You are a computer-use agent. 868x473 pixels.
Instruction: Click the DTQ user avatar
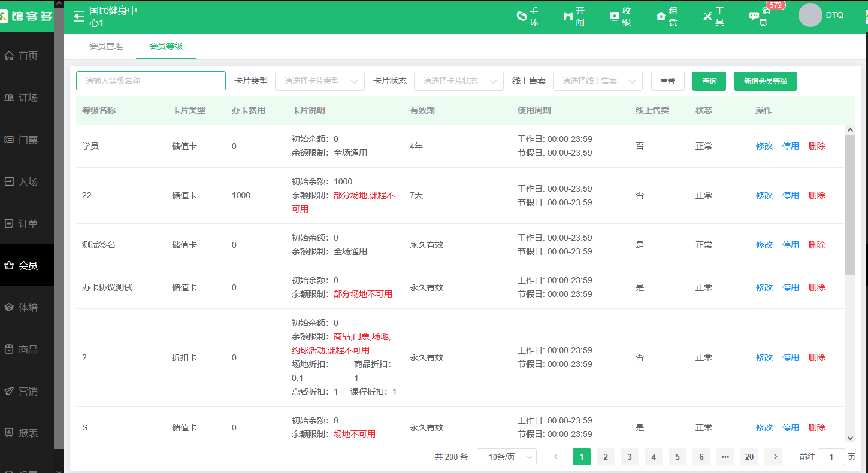click(810, 15)
